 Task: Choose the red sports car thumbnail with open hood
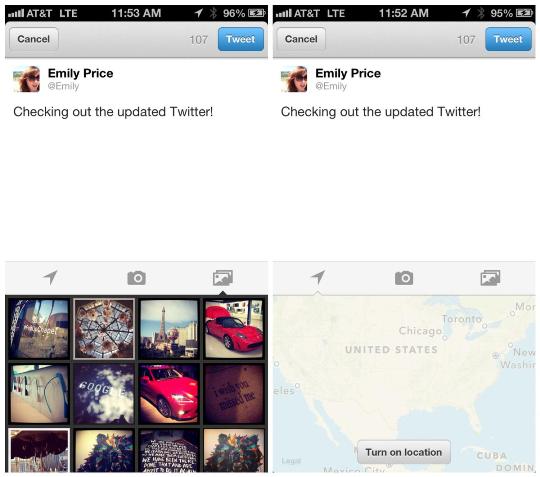[x=234, y=329]
